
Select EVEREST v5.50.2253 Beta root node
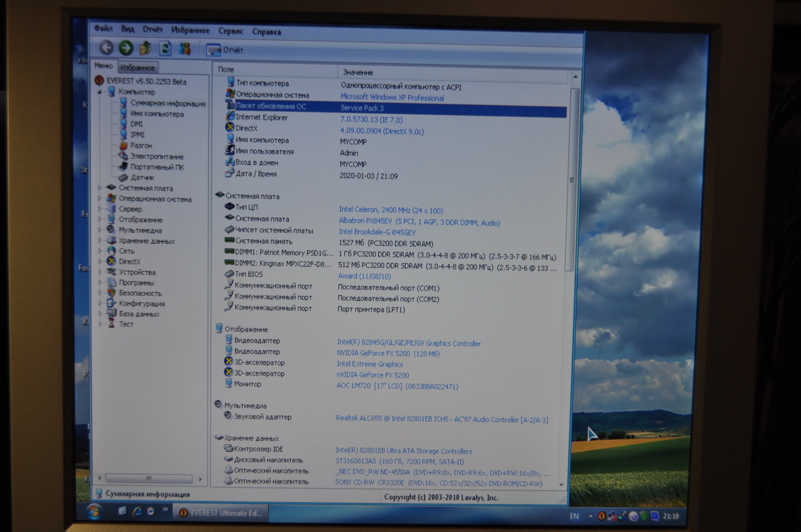[146, 82]
